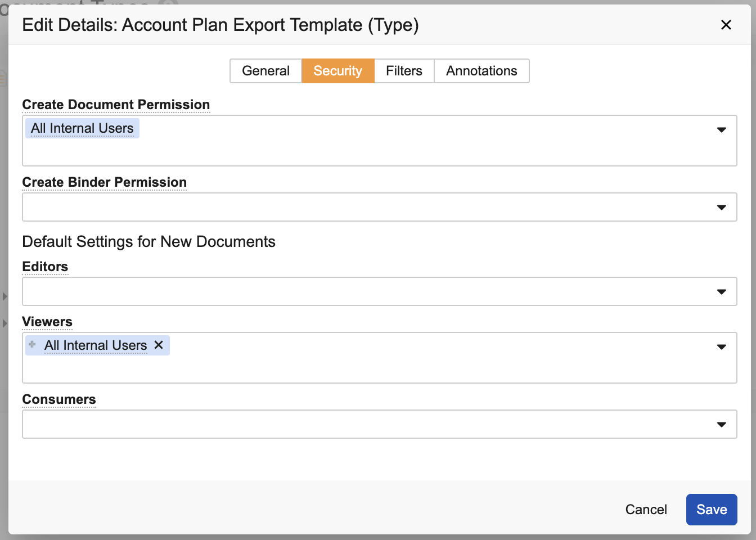The height and width of the screenshot is (540, 756).
Task: Cancel editing the details
Action: click(x=646, y=510)
